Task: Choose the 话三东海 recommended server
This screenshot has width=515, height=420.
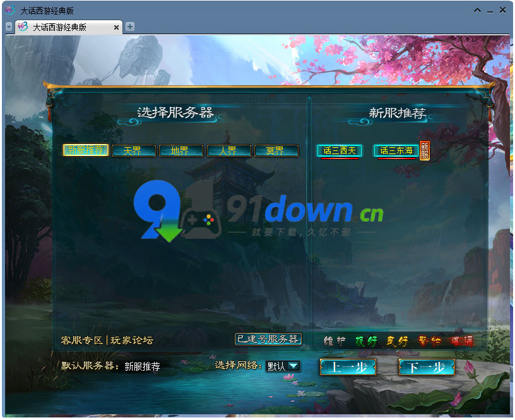Action: [396, 150]
